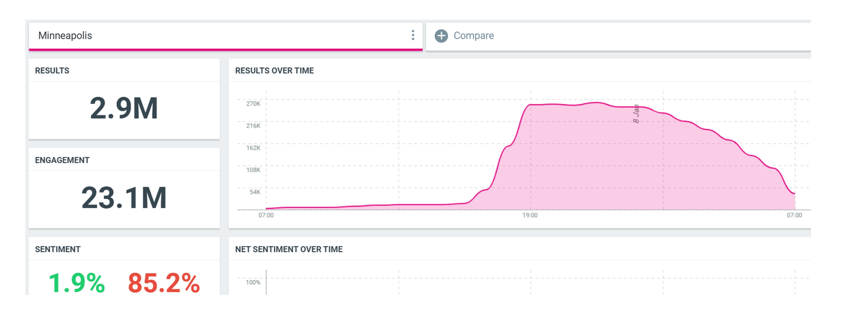Select the Minneapolis query tab
The image size is (868, 312).
click(x=65, y=36)
